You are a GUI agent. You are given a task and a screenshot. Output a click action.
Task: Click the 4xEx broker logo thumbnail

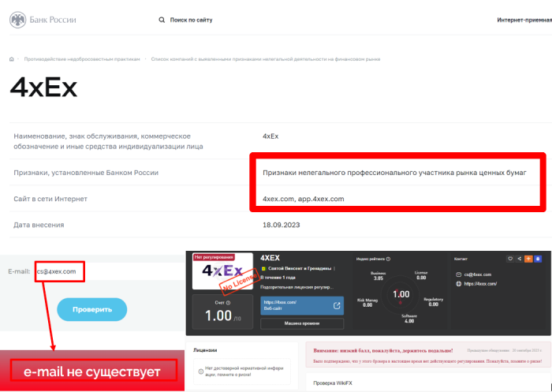(222, 271)
